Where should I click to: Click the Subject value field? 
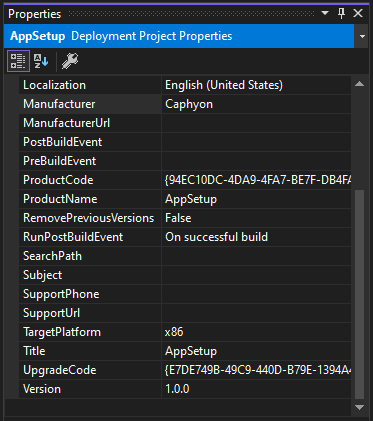[x=256, y=275]
